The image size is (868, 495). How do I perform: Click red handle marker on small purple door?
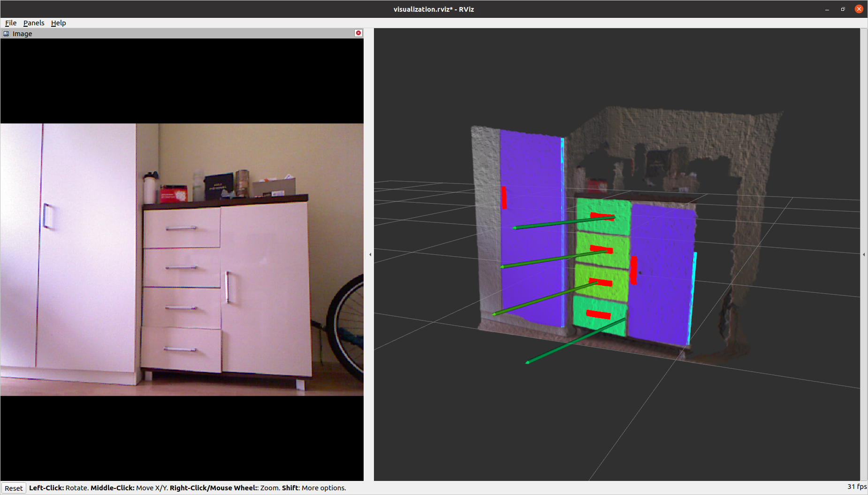(x=633, y=270)
